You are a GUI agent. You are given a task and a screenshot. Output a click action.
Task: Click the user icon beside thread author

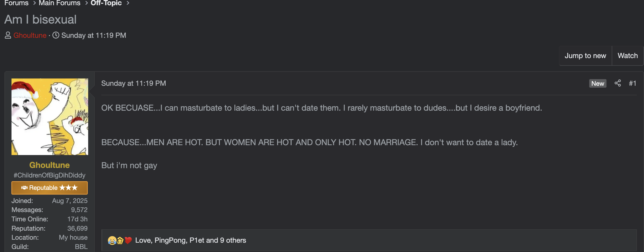coord(8,35)
